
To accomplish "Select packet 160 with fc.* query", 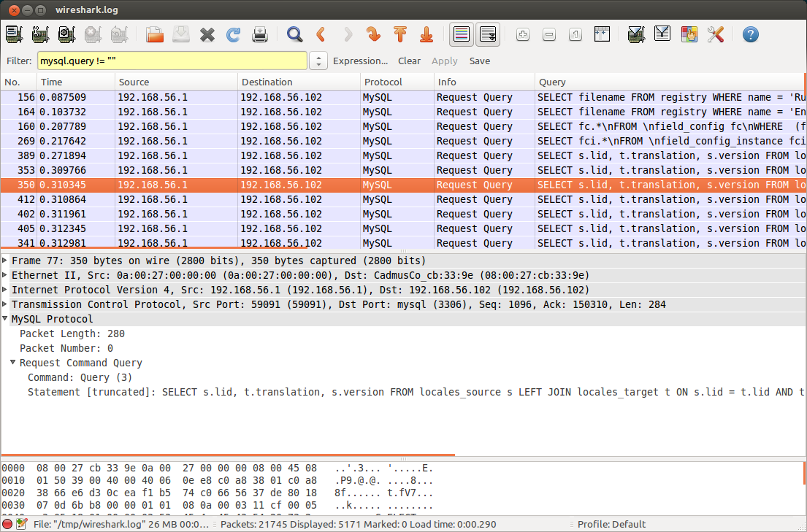I will [x=403, y=126].
